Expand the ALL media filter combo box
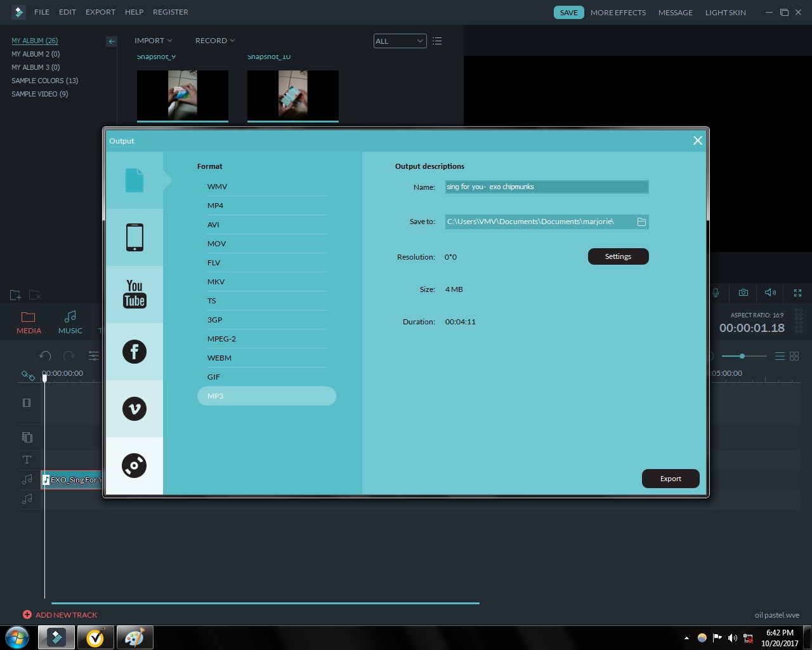Screen dimensions: 812x650 [400, 41]
